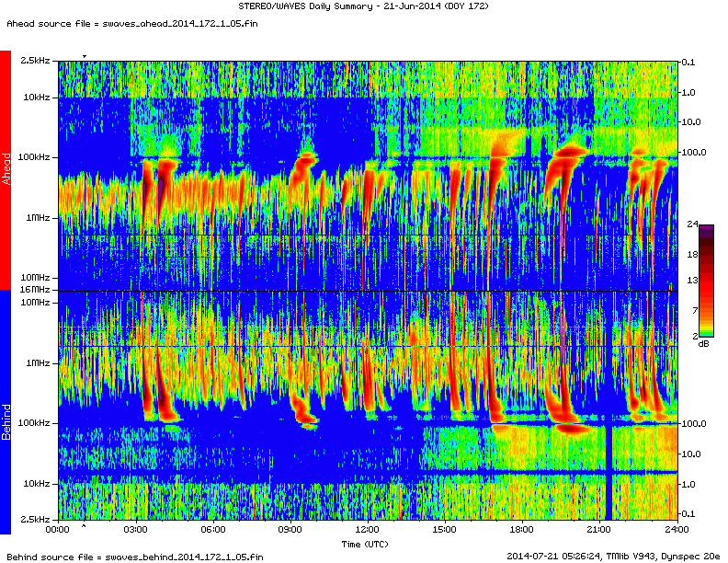This screenshot has width=728, height=563.
Task: Click the Time (UTC) axis title
Action: tap(365, 544)
